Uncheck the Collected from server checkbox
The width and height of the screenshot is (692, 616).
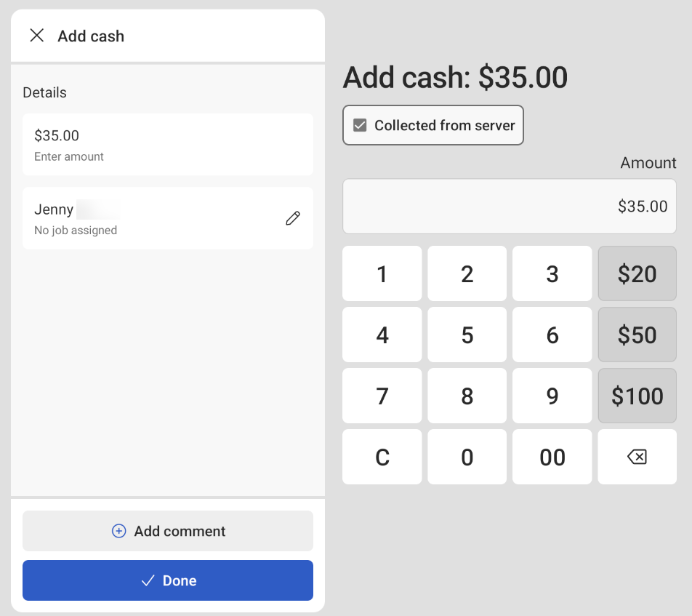tap(360, 125)
